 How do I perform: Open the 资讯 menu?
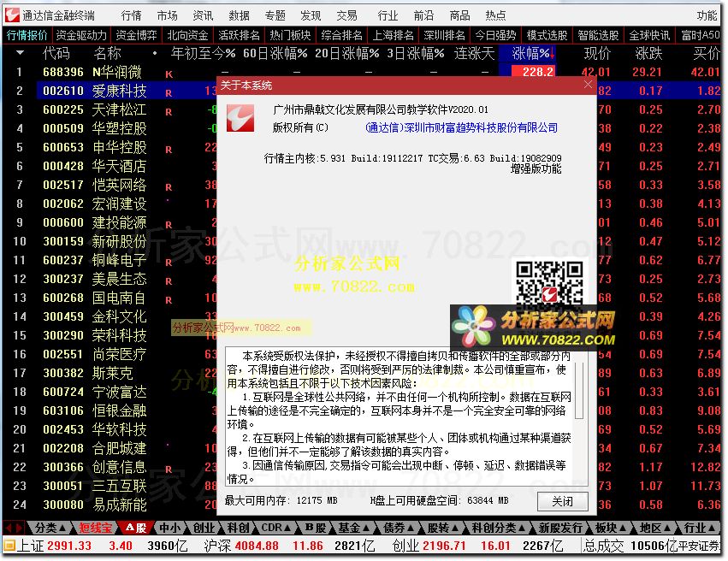click(x=203, y=15)
